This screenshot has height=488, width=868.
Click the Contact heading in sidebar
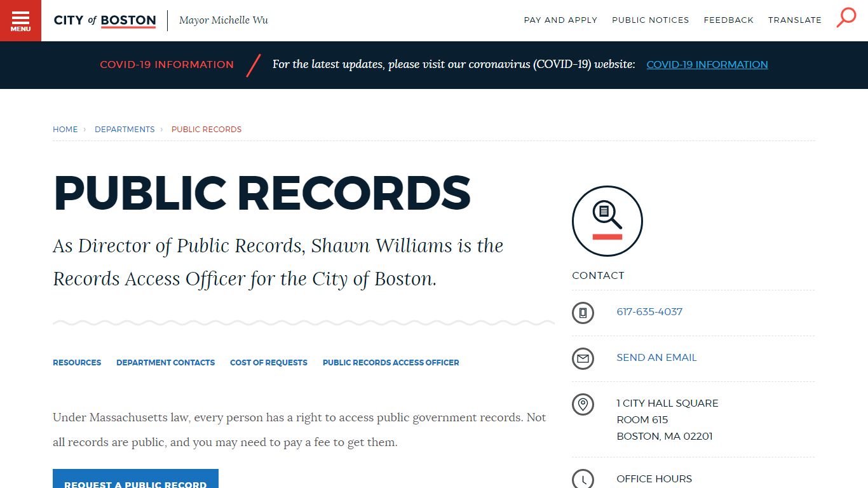598,275
